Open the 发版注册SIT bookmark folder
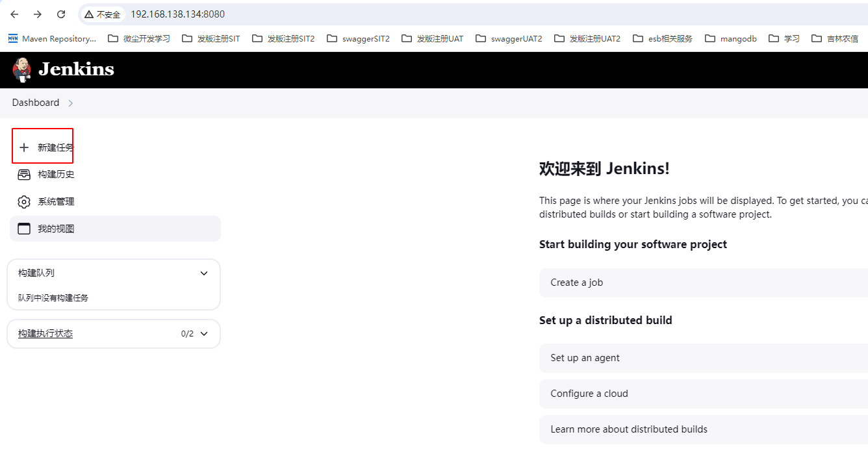The height and width of the screenshot is (454, 868). (211, 38)
